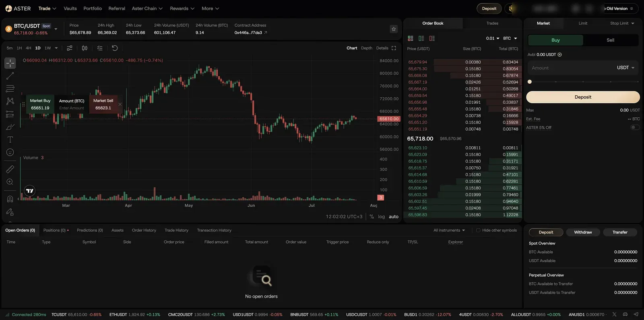Click the Transfer button

click(620, 232)
